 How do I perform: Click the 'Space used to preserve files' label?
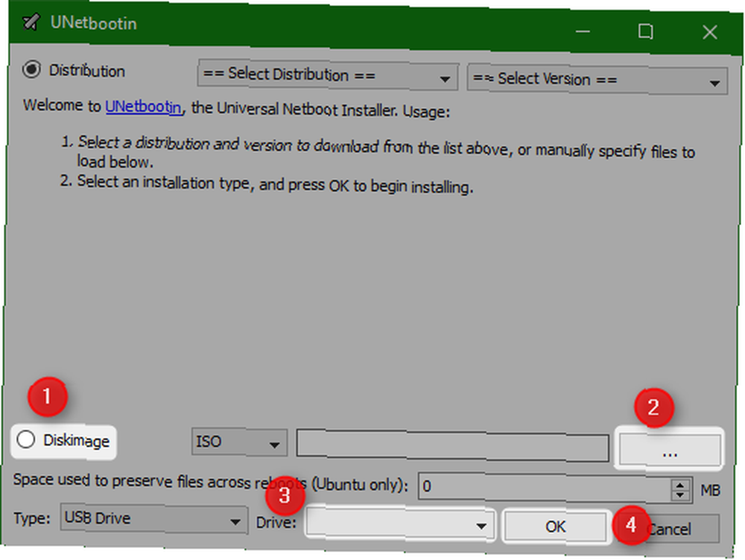[x=211, y=482]
